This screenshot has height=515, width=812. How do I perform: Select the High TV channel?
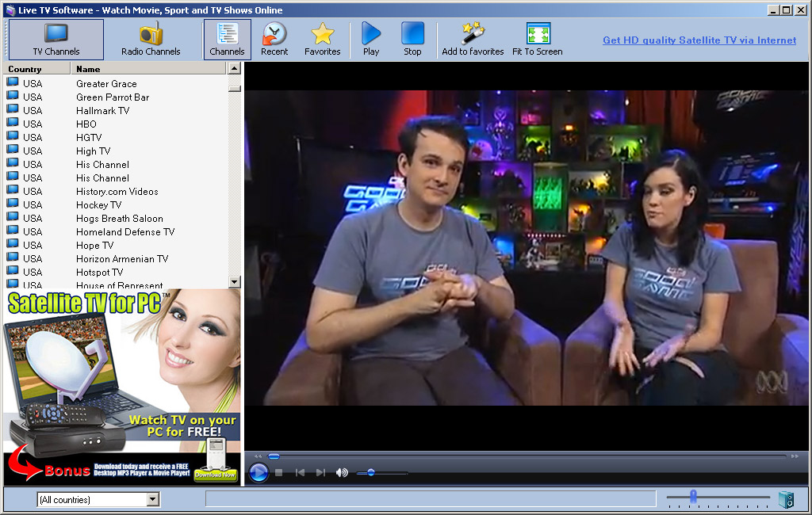94,151
